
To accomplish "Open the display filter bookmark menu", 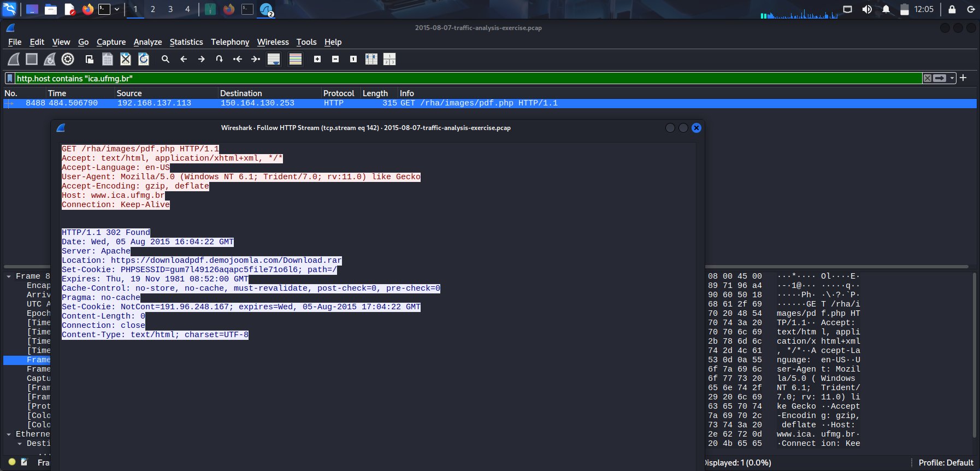I will pyautogui.click(x=10, y=78).
